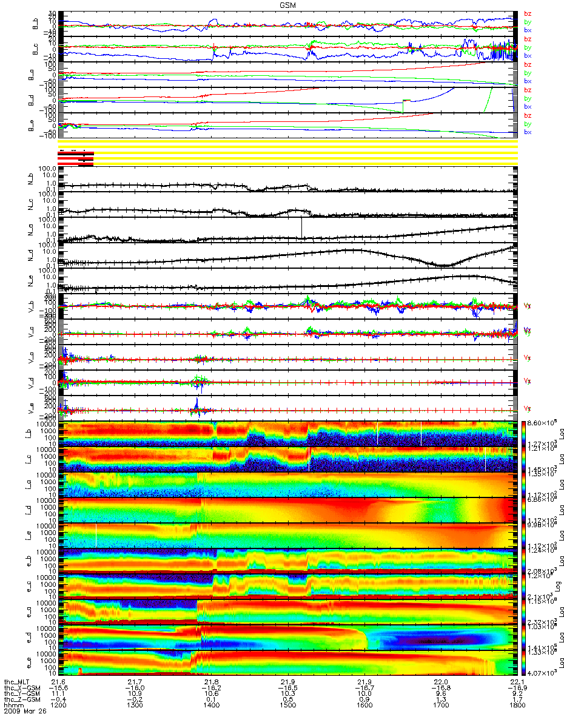Click the e_b electron spectrogram label

[29, 561]
